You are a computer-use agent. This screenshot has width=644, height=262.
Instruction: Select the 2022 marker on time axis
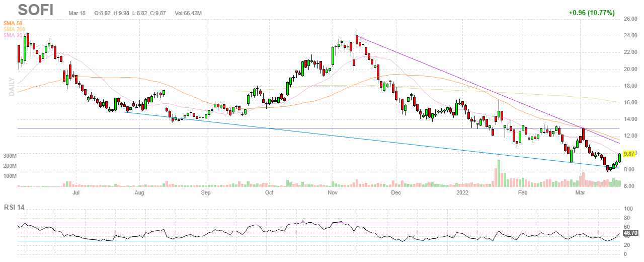pyautogui.click(x=462, y=192)
